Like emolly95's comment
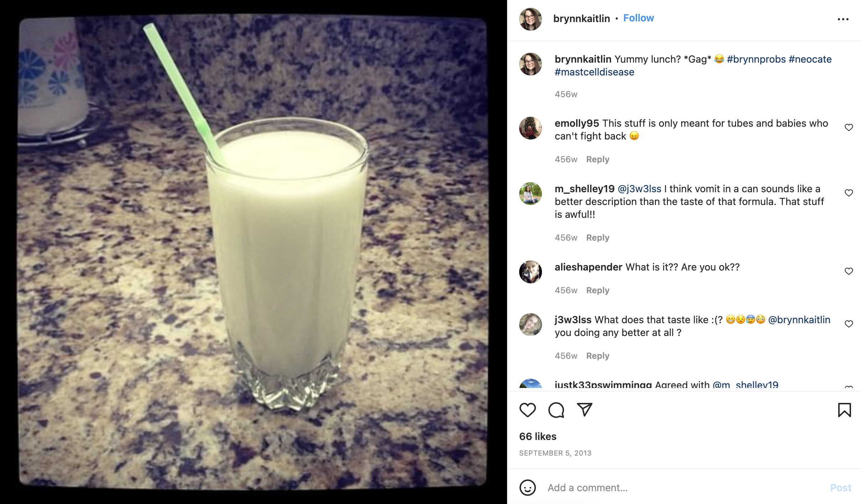 tap(849, 127)
